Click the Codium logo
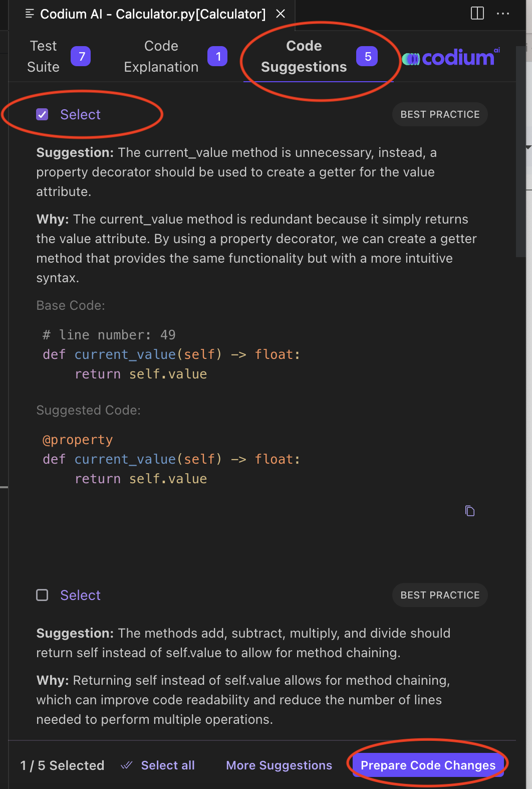Screen dimensions: 532x789 [x=451, y=57]
